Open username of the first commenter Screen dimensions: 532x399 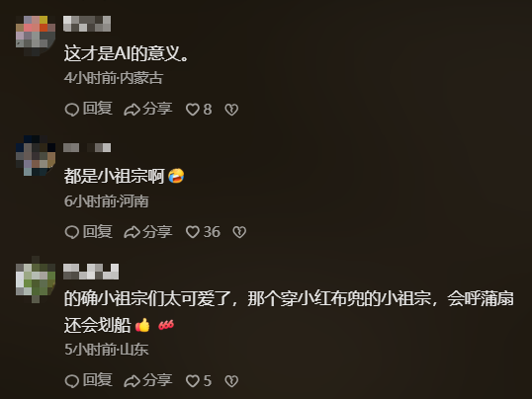[x=87, y=24]
